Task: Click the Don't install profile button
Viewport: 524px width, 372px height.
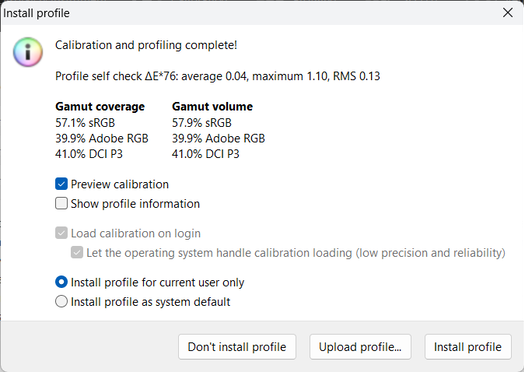Action: 237,347
